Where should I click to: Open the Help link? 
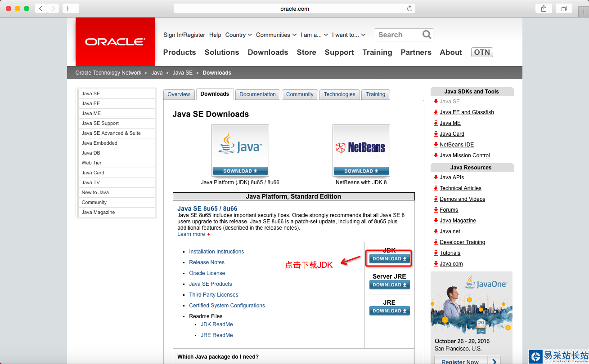215,35
